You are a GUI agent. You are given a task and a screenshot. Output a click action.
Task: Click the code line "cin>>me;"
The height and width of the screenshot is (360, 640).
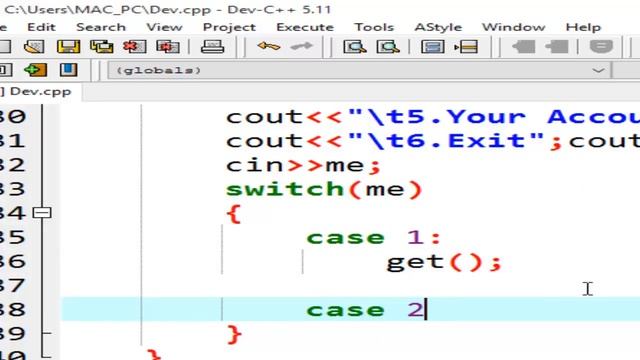tap(303, 165)
